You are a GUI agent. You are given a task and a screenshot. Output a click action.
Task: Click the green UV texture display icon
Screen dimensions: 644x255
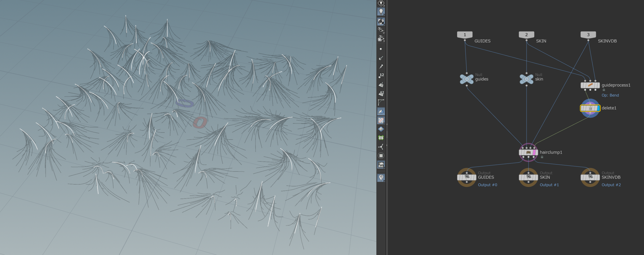[381, 138]
